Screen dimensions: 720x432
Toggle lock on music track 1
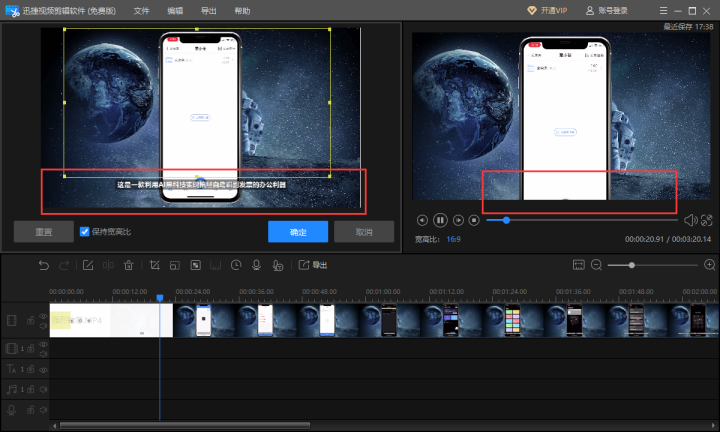pos(31,389)
